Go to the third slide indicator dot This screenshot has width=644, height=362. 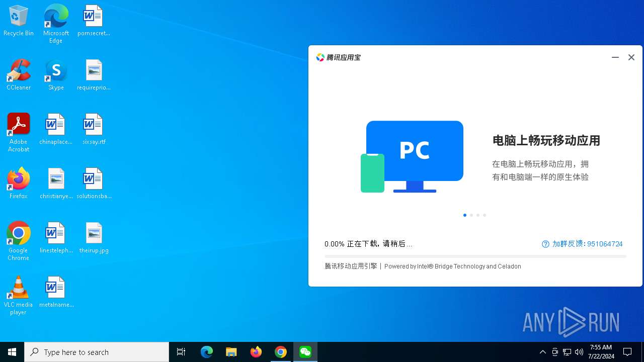pyautogui.click(x=478, y=215)
